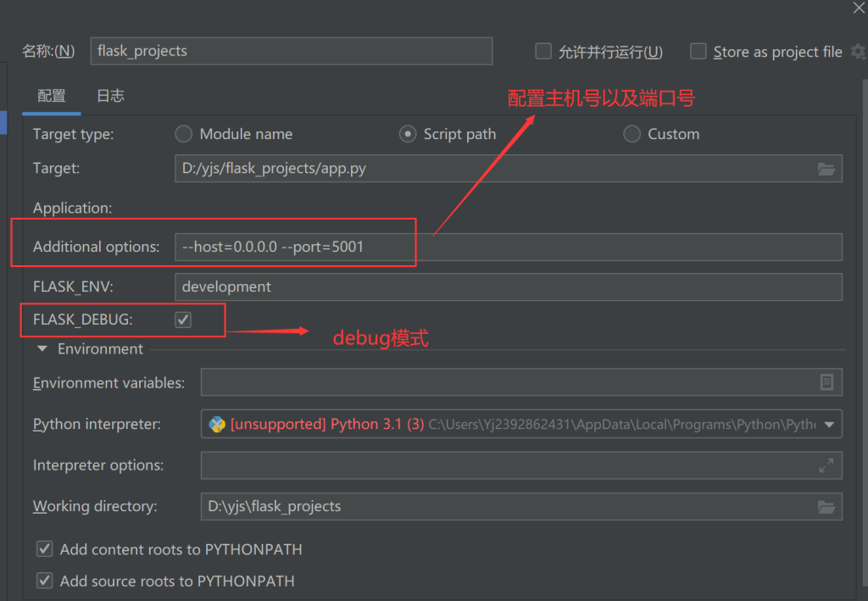Toggle the FLASK_DEBUG checkbox
This screenshot has width=868, height=601.
pyautogui.click(x=183, y=320)
